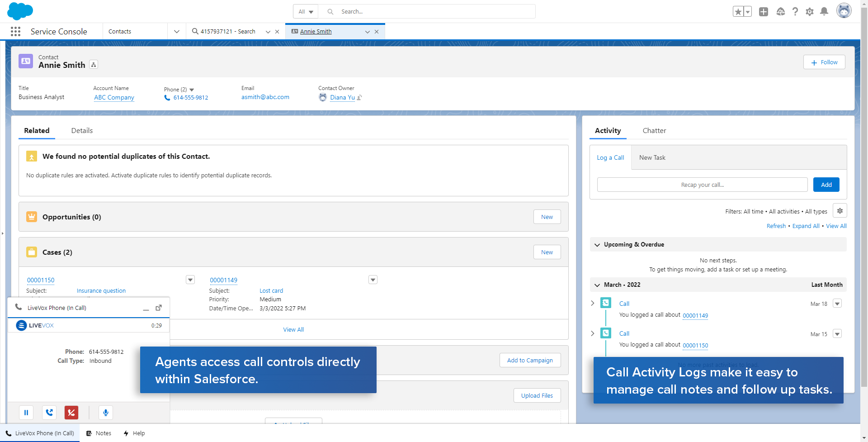
Task: Open the Favorites star icon
Action: coord(738,12)
